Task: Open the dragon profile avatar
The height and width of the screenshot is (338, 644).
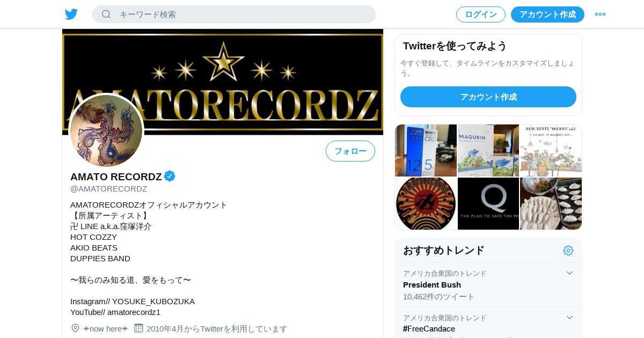Action: tap(106, 131)
